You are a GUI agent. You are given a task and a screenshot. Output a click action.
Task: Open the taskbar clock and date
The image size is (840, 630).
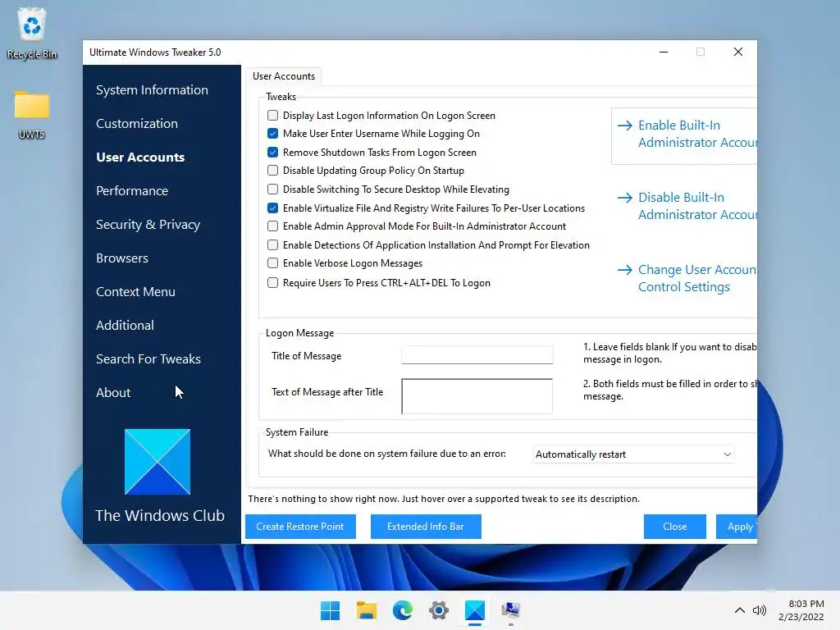click(x=801, y=610)
